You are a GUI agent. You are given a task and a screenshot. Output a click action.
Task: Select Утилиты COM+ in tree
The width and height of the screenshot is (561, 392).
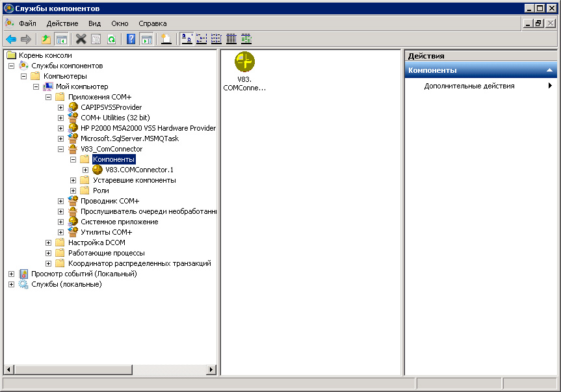[x=106, y=232]
